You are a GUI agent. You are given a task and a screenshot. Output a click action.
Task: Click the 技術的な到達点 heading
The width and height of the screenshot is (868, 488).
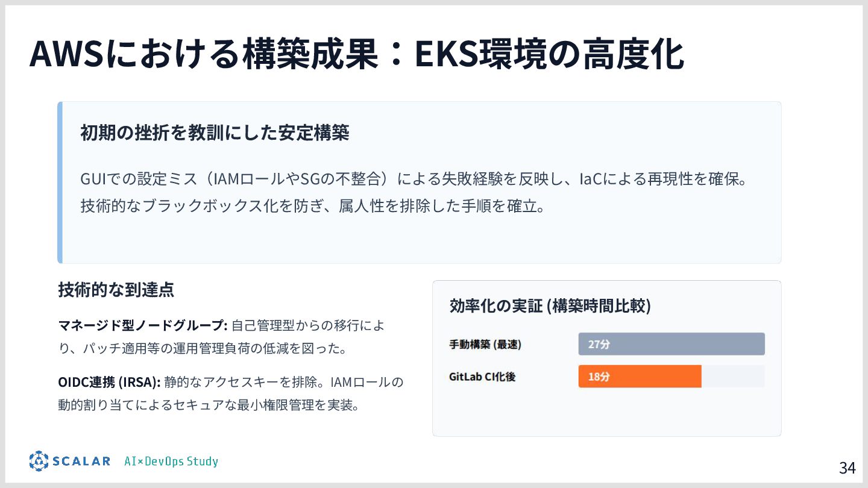[x=116, y=290]
